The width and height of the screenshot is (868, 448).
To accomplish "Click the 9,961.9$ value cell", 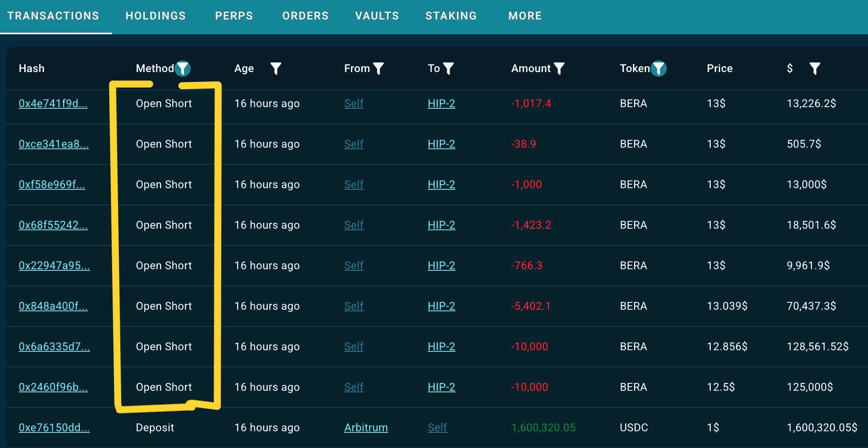I will (x=808, y=266).
